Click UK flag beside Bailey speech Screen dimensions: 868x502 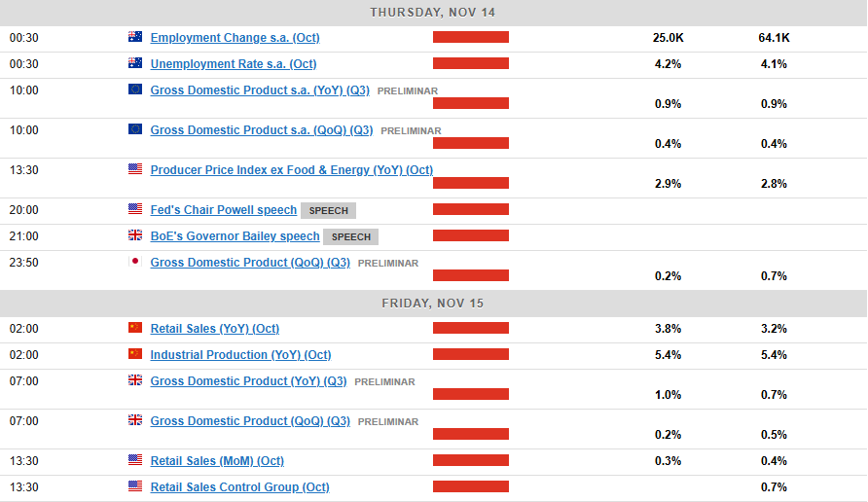(x=135, y=235)
